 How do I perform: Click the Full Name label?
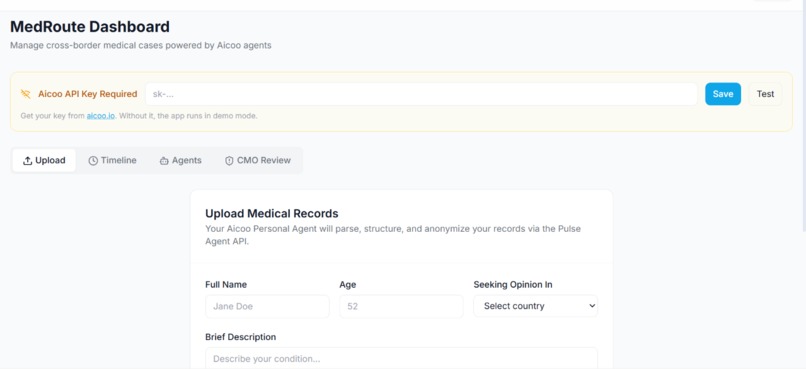[226, 285]
